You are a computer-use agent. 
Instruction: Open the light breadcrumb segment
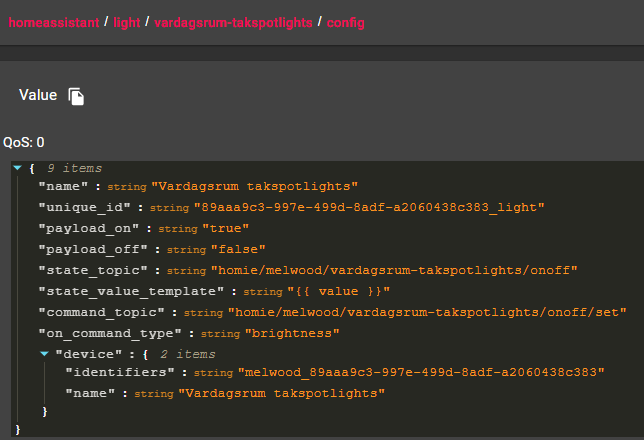(x=126, y=23)
